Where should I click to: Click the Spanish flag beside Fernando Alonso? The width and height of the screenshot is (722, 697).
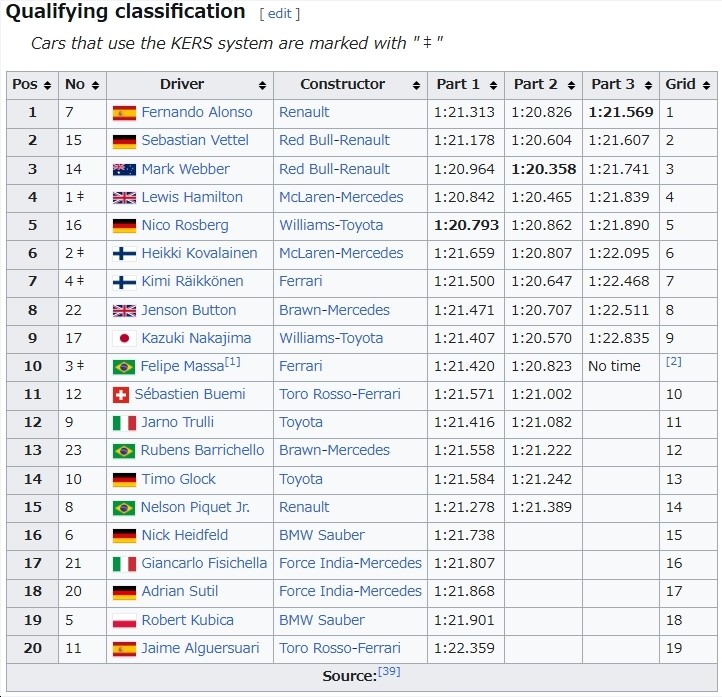click(x=124, y=113)
